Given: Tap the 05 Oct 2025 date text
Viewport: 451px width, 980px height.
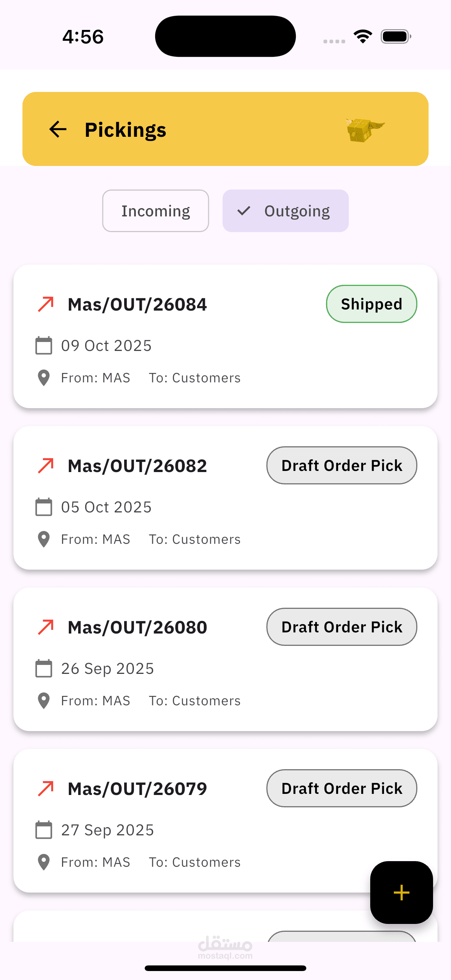Looking at the screenshot, I should 106,507.
